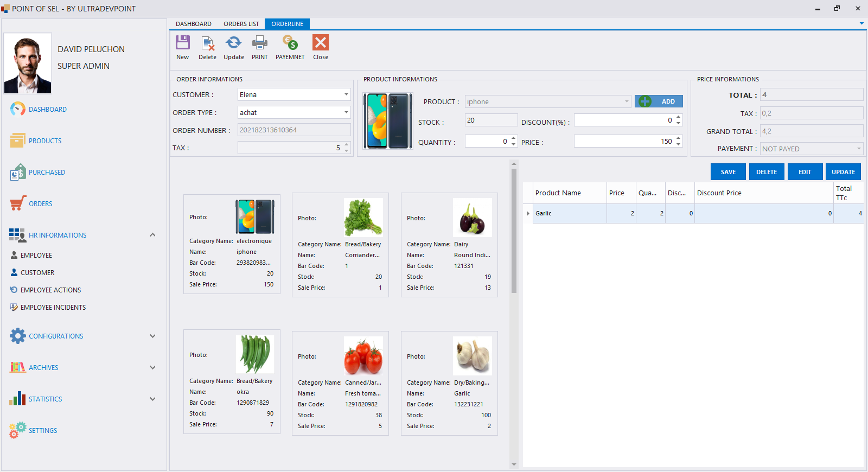Open the SETTINGS menu entry
The image size is (868, 472).
tap(43, 430)
